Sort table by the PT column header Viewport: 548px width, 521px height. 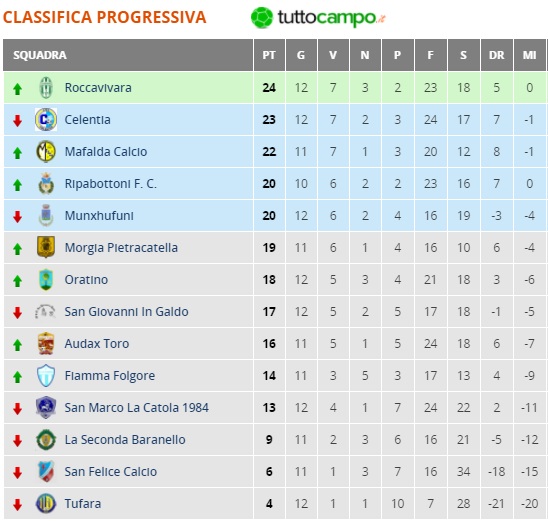coord(269,55)
